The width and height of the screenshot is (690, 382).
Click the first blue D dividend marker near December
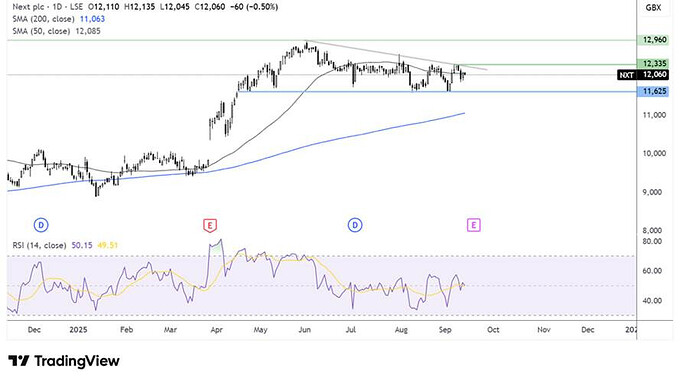(x=41, y=226)
